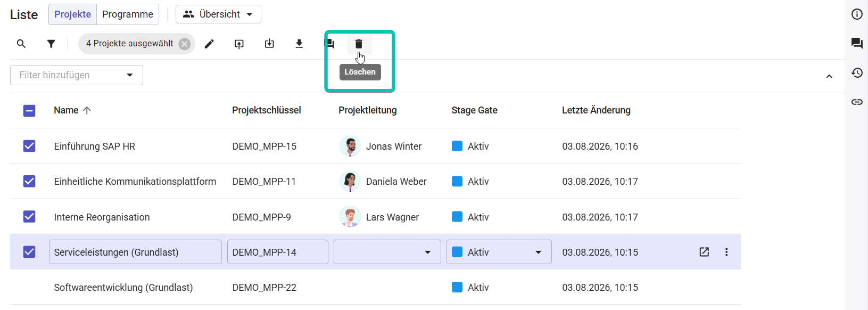This screenshot has height=310, width=868.
Task: Open the info icon in right sidebar
Action: 857,14
